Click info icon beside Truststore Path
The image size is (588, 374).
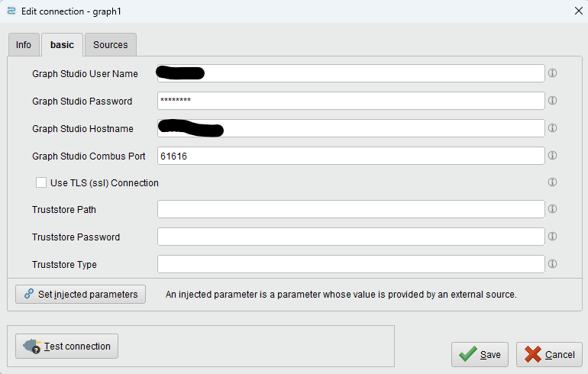coord(552,209)
